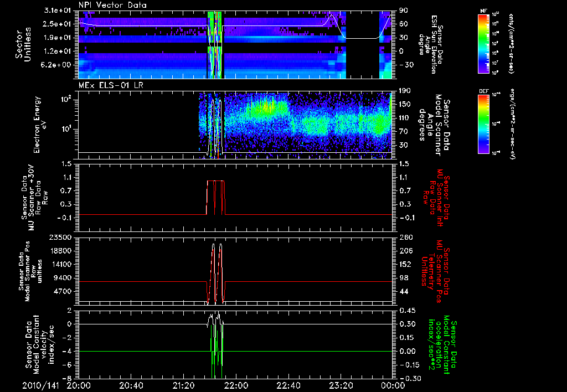Click the 23:20 time axis label
The width and height of the screenshot is (567, 392).
pyautogui.click(x=341, y=386)
